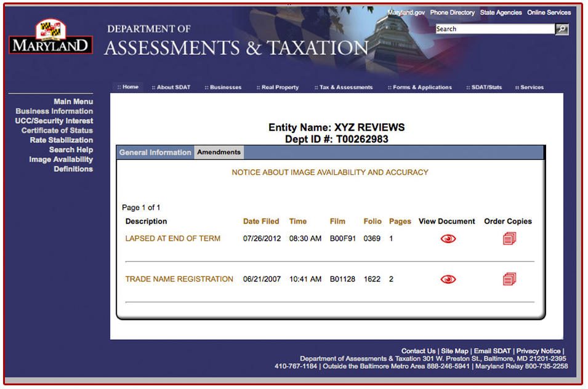The width and height of the screenshot is (588, 389).
Task: Open Certificate of Status link
Action: pos(57,130)
